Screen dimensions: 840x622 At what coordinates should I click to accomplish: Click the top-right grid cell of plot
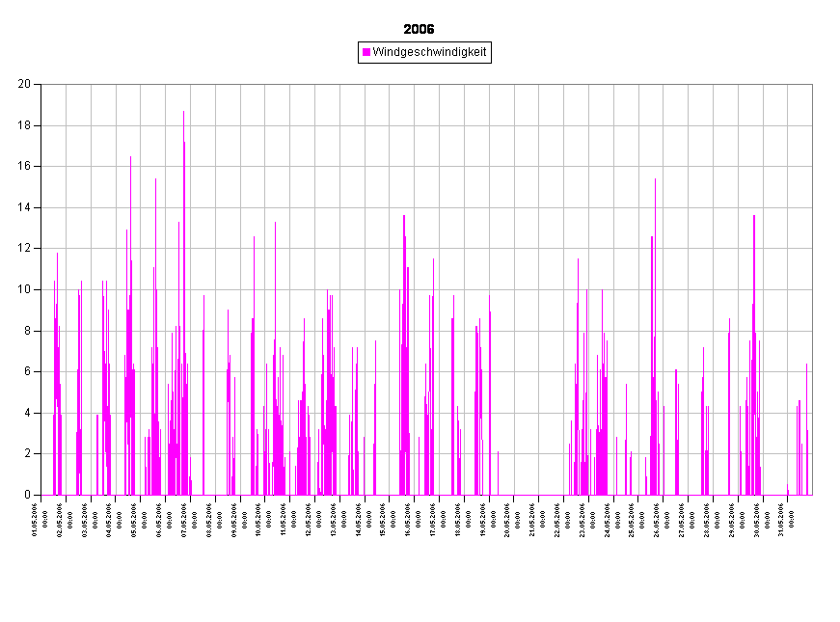tap(799, 104)
